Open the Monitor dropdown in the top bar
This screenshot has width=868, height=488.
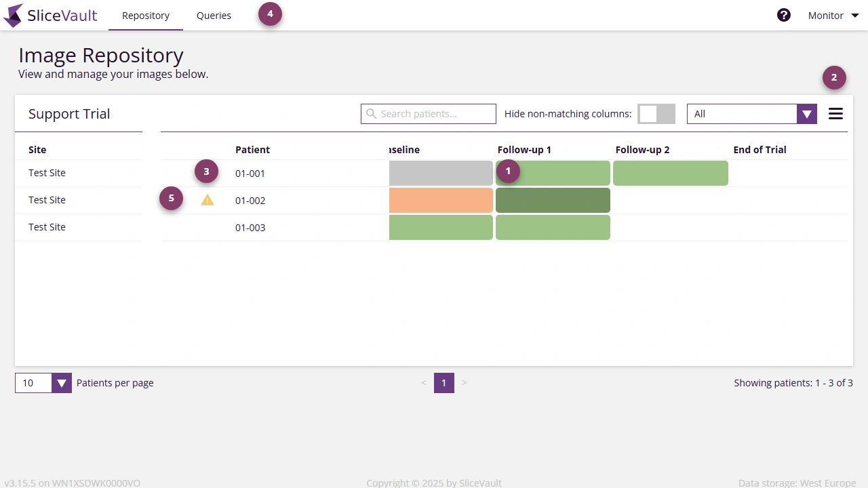pos(832,15)
